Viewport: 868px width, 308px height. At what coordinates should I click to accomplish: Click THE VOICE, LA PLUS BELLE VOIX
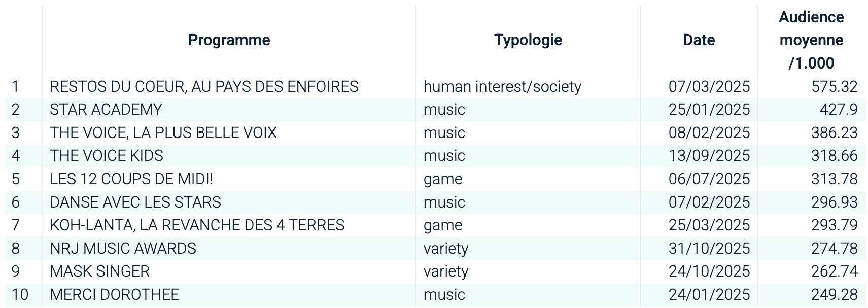click(163, 133)
